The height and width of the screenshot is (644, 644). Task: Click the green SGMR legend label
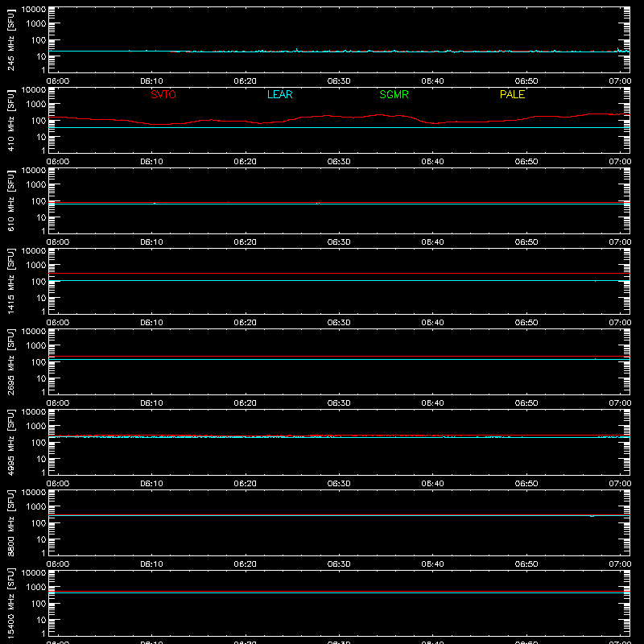[394, 94]
